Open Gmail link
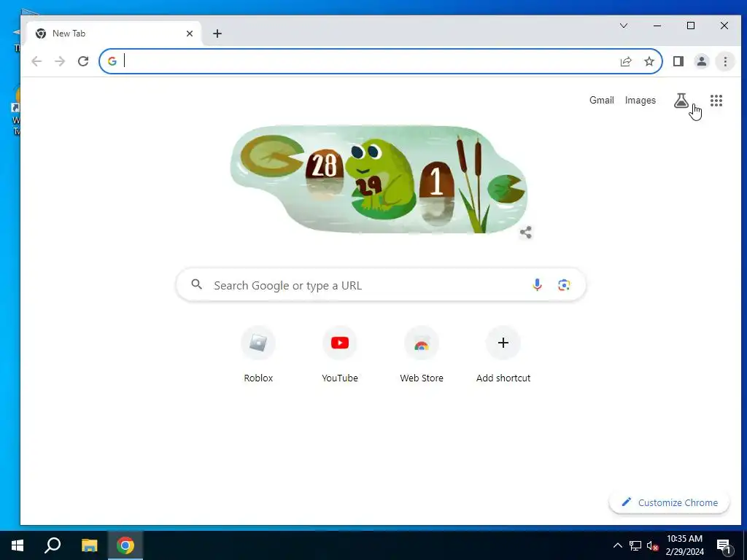 [x=602, y=101]
